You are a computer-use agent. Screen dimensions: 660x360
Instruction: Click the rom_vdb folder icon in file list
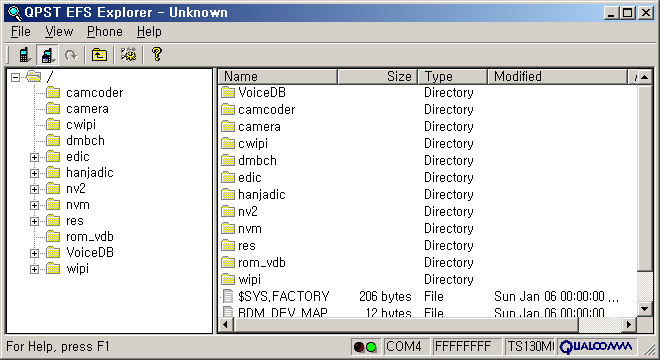click(x=228, y=262)
